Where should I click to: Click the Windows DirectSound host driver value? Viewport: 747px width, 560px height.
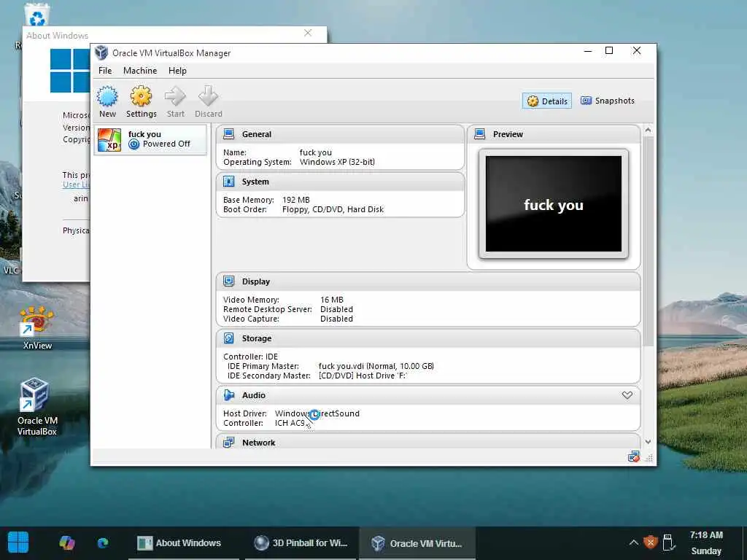[x=317, y=413]
